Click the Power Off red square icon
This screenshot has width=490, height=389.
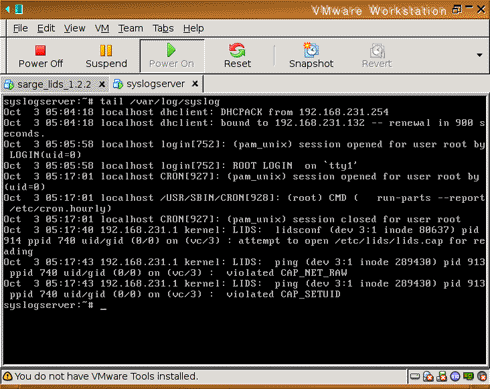[41, 50]
